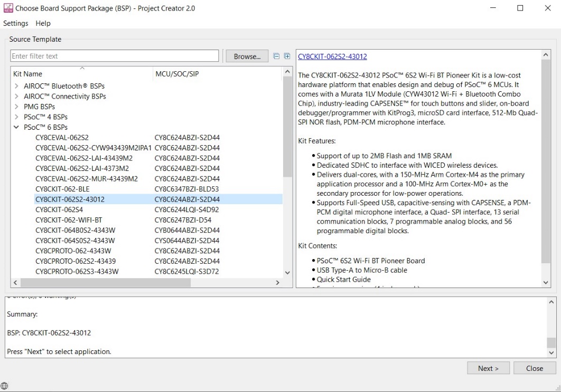561x392 pixels.
Task: Click description pane scroll up arrow
Action: [545, 55]
